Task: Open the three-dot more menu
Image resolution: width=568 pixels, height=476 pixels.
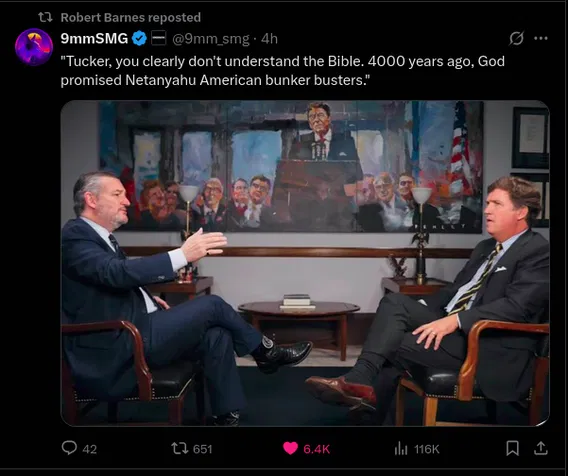Action: tap(541, 38)
